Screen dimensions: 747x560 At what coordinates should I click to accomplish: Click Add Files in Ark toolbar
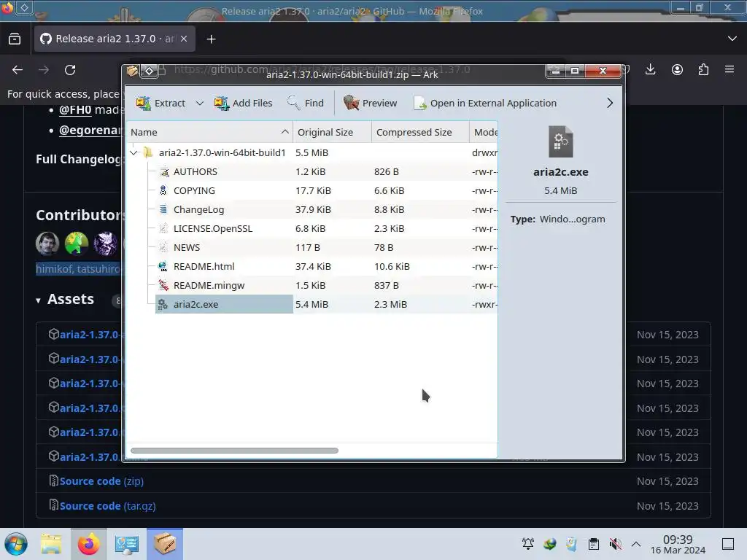click(x=243, y=103)
